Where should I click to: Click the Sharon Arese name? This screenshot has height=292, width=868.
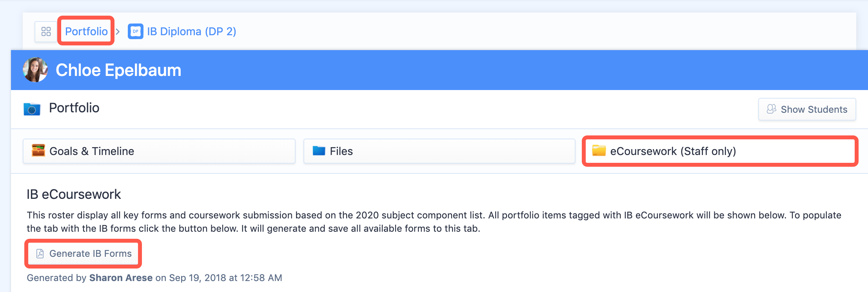(x=121, y=278)
